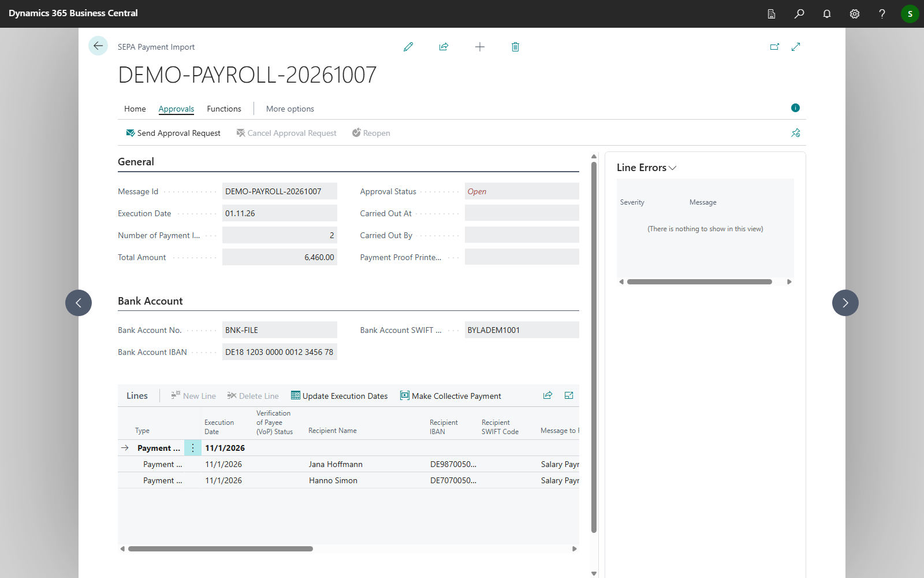Click the edit pencil icon
The width and height of the screenshot is (924, 578).
408,47
